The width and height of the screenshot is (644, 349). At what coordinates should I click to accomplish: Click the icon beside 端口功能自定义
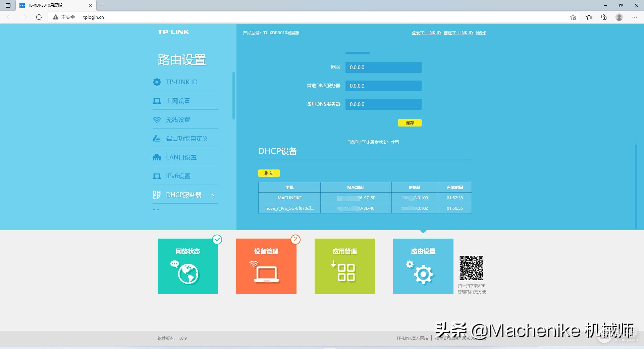coord(156,138)
